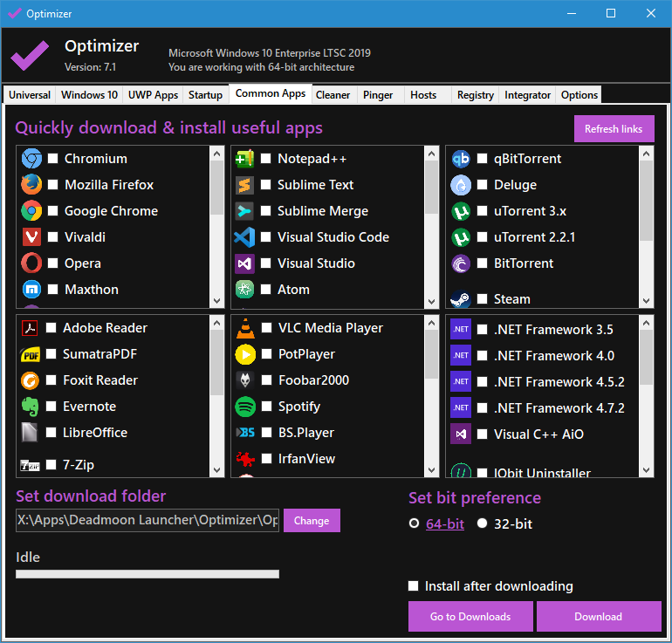Click the Mozilla Firefox icon
The image size is (672, 643).
coord(31,185)
